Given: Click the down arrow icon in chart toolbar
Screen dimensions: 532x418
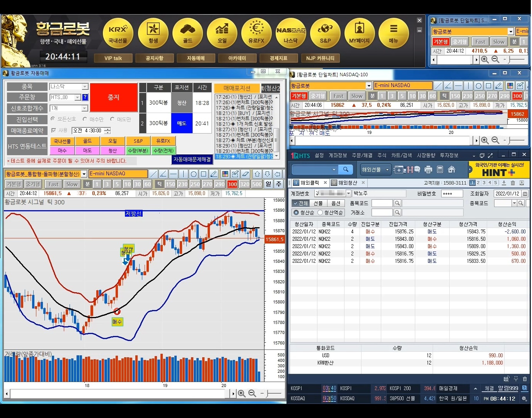Looking at the screenshot, I should tap(267, 174).
